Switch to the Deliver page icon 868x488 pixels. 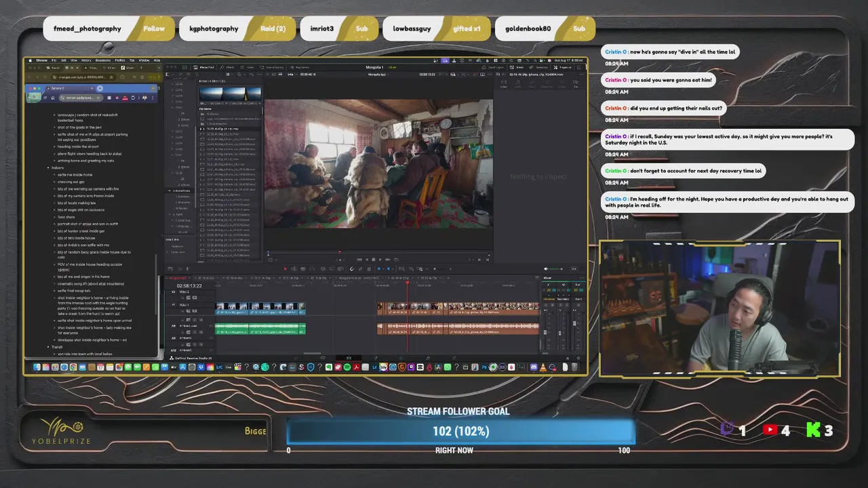click(x=454, y=358)
